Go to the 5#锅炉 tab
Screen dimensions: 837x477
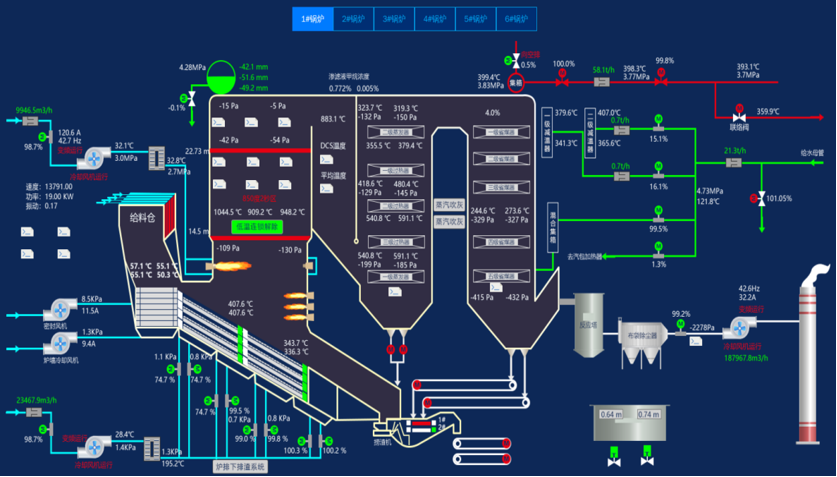475,19
